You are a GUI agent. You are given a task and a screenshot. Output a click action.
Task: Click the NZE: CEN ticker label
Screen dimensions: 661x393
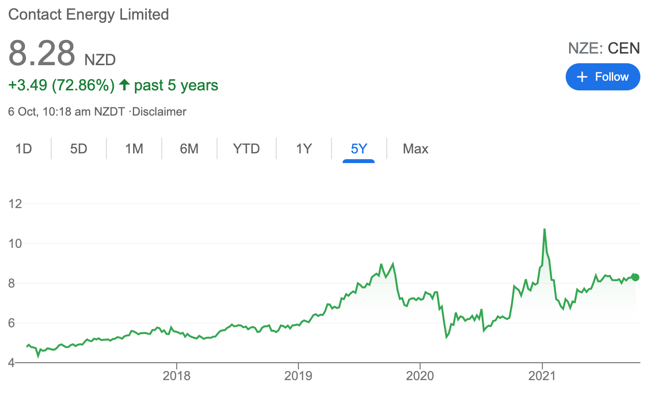(x=604, y=48)
